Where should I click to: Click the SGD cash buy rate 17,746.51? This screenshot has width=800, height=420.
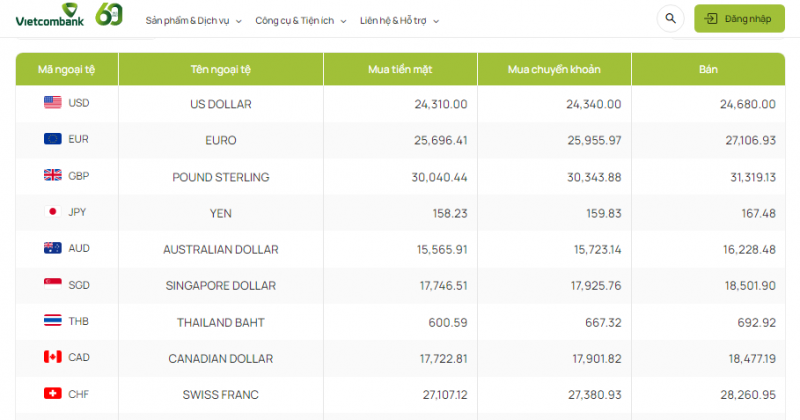coord(444,286)
